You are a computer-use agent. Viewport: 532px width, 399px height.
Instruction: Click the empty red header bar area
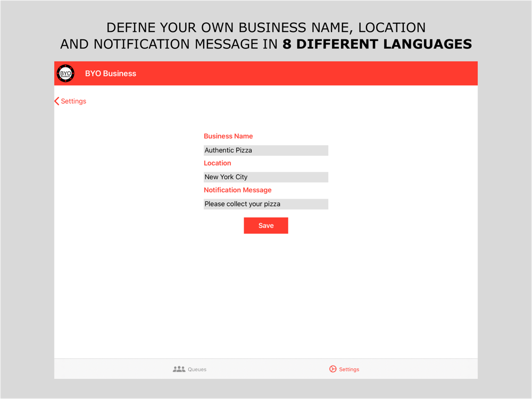pos(305,73)
